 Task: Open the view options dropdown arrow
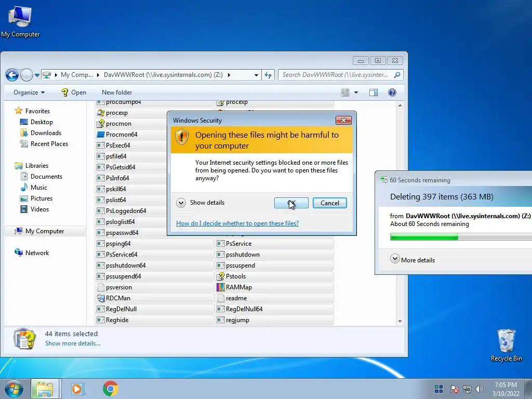click(356, 92)
